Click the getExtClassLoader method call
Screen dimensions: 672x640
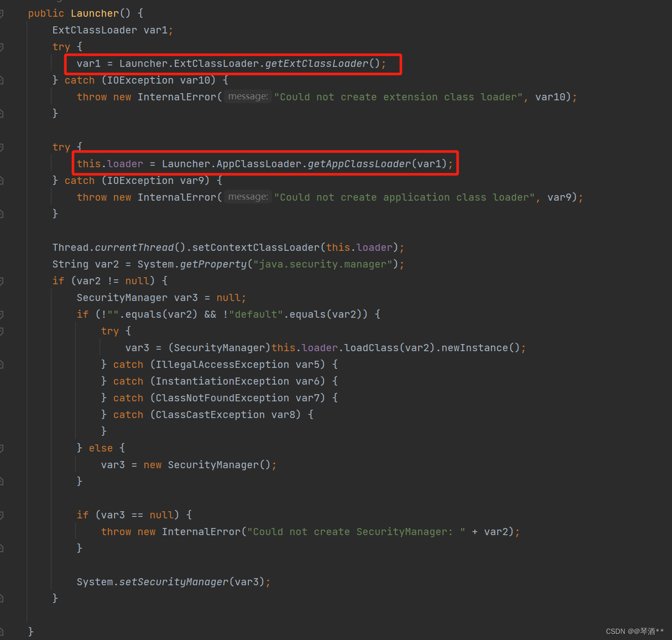tap(317, 64)
